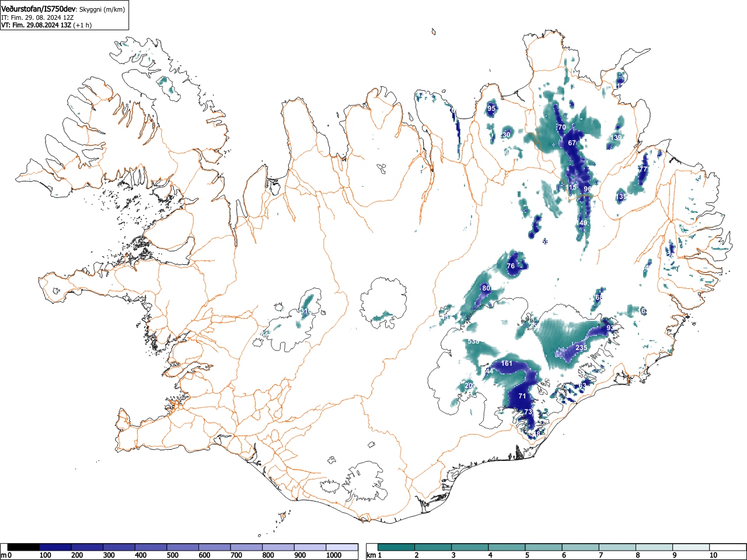This screenshot has width=747, height=560.
Task: Select the 5–6 km legend swatch
Action: (x=543, y=547)
